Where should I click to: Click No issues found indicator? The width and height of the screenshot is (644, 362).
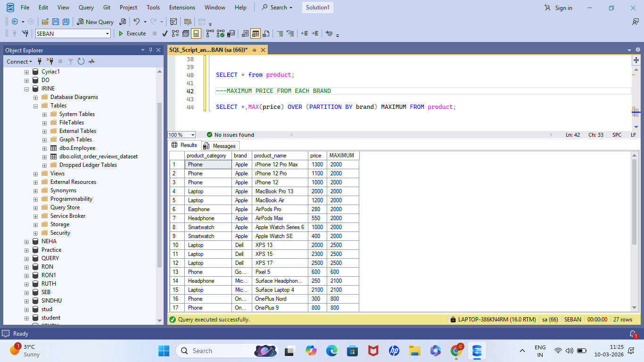[231, 135]
